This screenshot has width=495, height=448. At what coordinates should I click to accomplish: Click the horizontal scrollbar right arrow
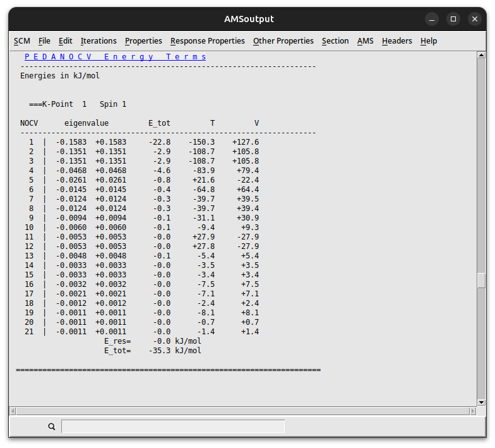click(x=473, y=411)
